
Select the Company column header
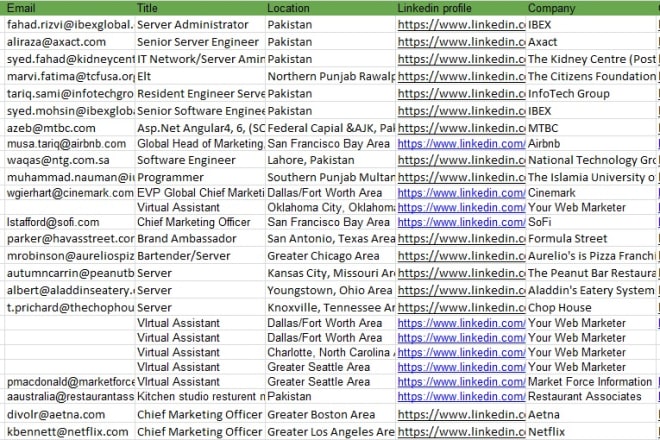[591, 8]
